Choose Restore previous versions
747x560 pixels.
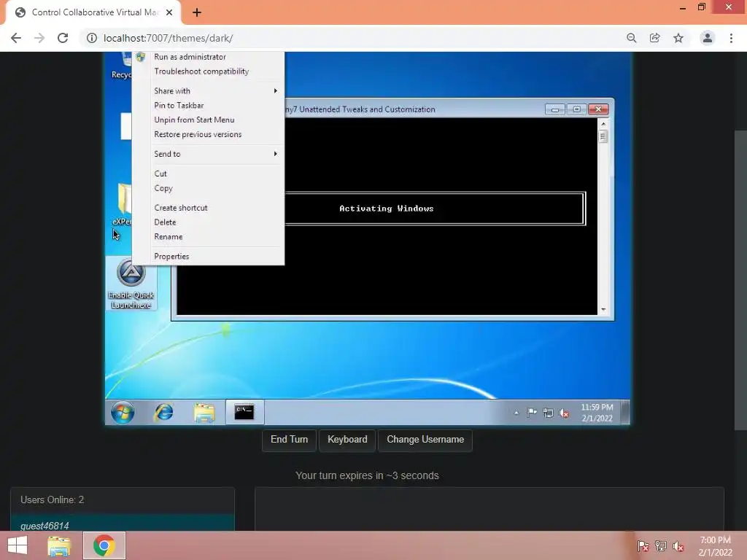(208, 134)
